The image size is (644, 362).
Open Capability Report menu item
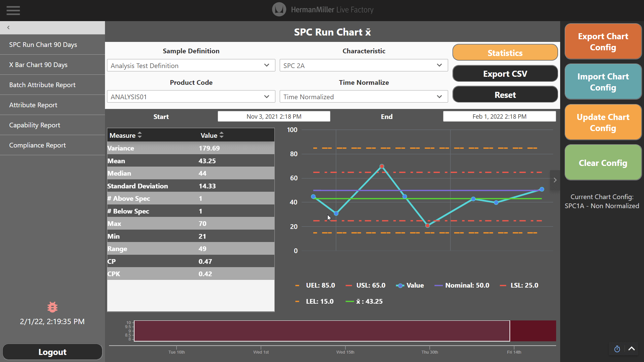tap(35, 125)
